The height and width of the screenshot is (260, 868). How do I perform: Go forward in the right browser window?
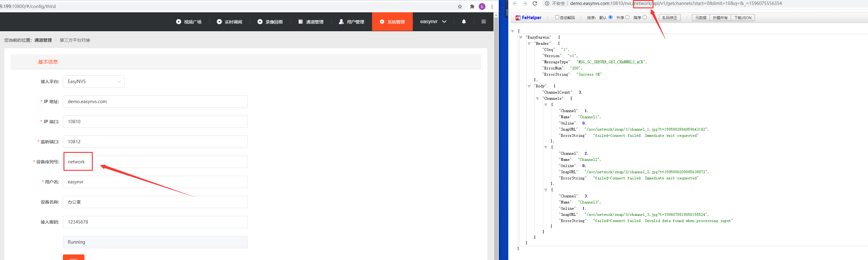click(x=525, y=3)
